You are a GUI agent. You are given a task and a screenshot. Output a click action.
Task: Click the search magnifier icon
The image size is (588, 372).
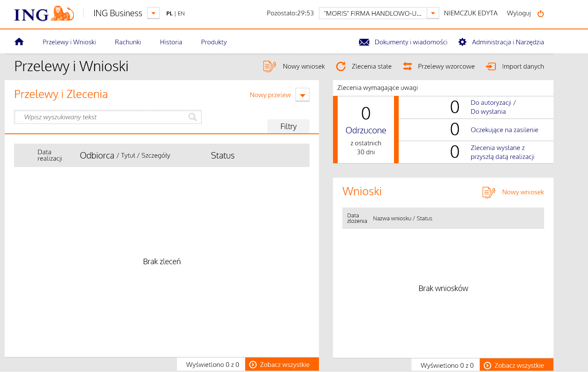[x=192, y=117]
